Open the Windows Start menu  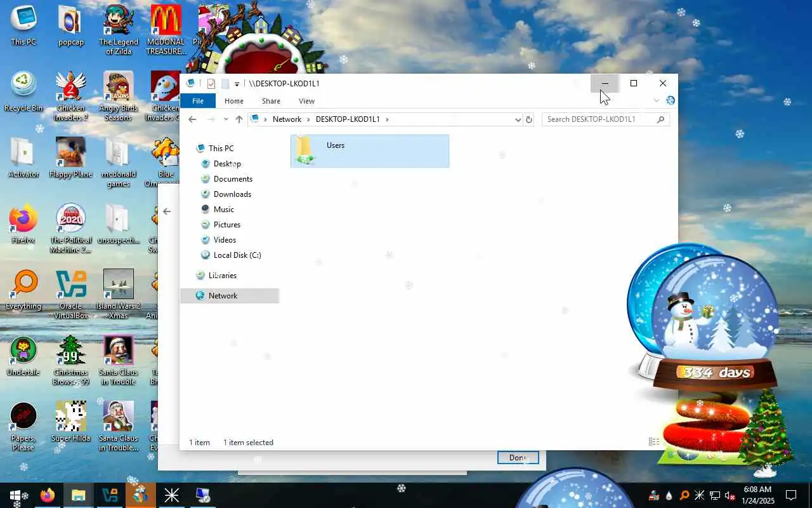[15, 495]
